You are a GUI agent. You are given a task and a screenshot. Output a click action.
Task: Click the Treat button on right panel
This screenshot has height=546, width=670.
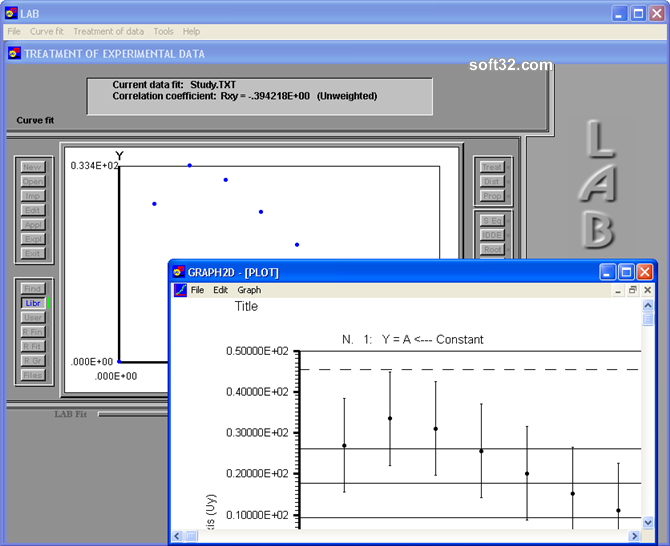[x=492, y=167]
